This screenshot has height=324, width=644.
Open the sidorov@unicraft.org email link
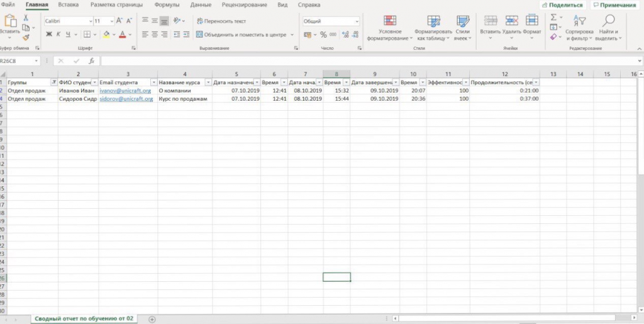coord(126,99)
